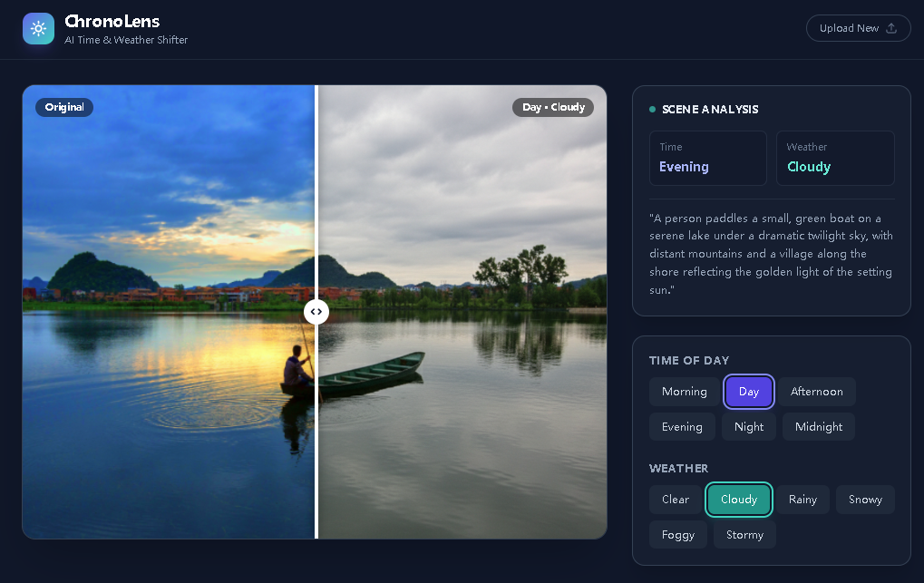Image resolution: width=924 pixels, height=583 pixels.
Task: Switch weather to Foggy
Action: click(678, 535)
